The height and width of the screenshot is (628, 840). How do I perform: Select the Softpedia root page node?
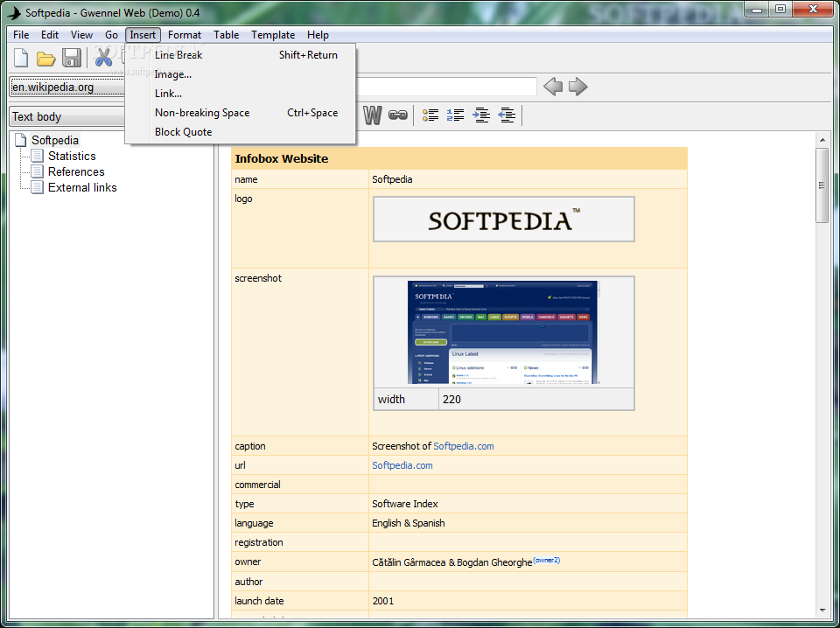tap(54, 140)
